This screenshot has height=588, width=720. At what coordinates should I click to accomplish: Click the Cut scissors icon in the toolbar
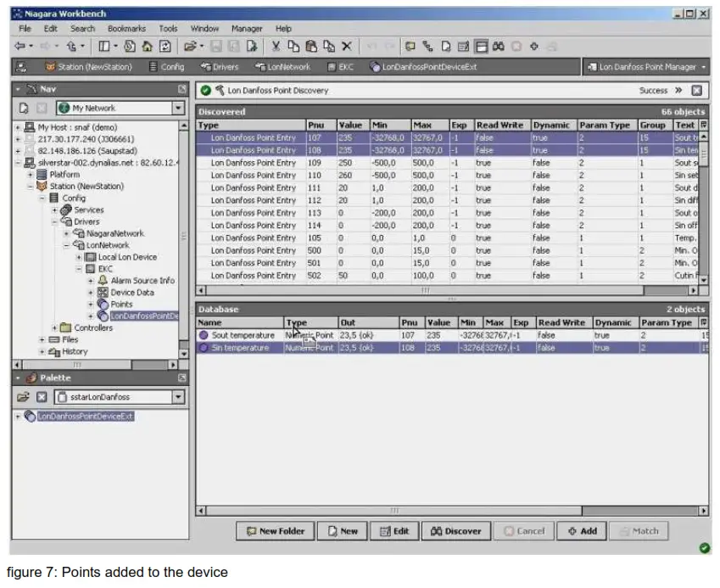tap(276, 47)
